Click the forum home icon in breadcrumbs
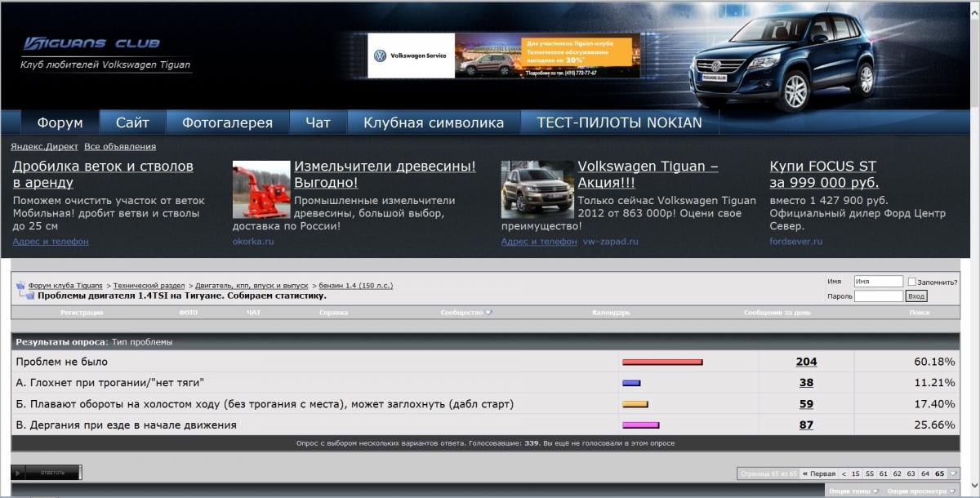The image size is (980, 498). pos(20,285)
